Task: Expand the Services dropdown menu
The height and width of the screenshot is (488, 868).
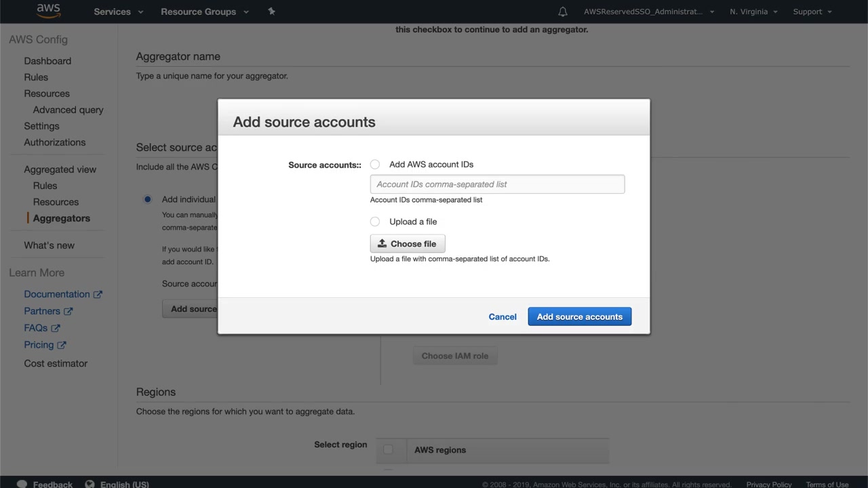Action: tap(119, 12)
